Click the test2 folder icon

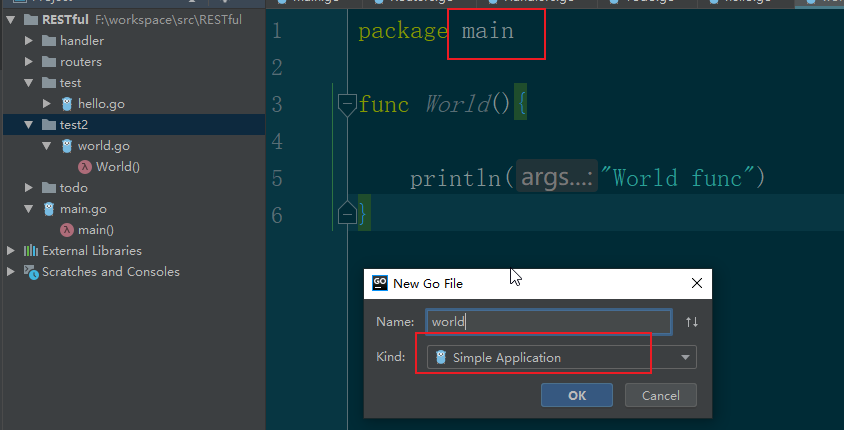(49, 125)
